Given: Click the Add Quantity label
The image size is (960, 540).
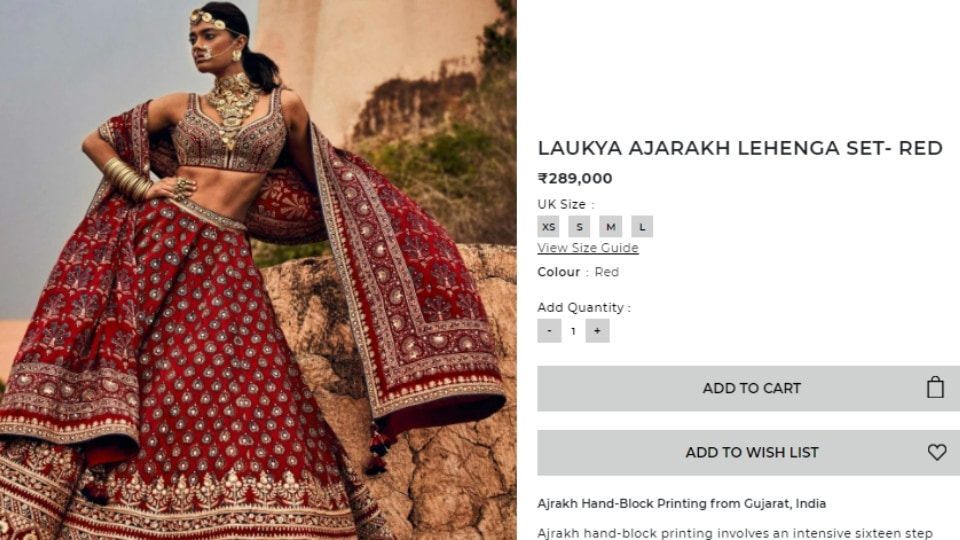Looking at the screenshot, I should click(584, 307).
